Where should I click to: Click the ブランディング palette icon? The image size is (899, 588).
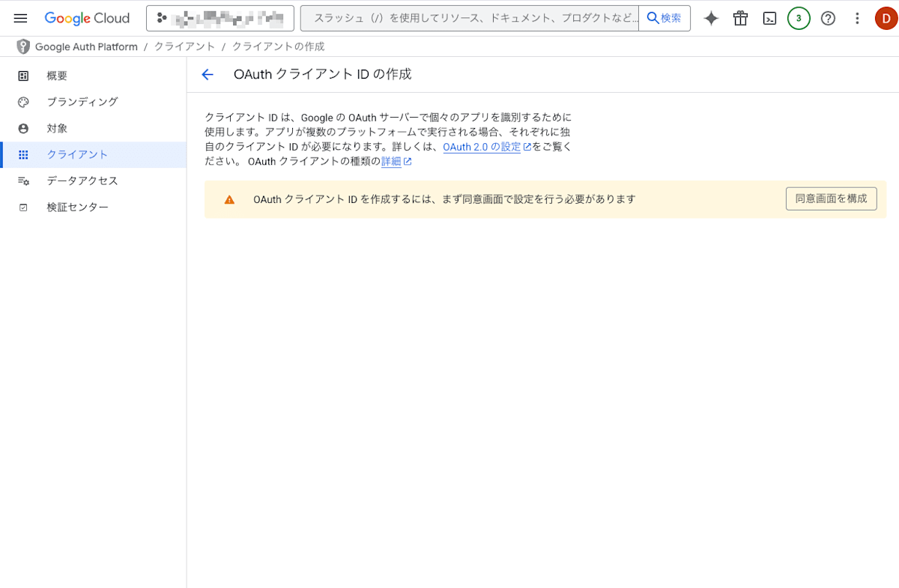tap(23, 102)
